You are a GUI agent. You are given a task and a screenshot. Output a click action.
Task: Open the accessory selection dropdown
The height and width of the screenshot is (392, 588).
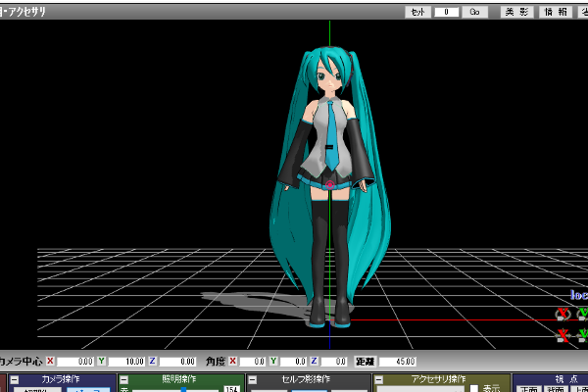click(420, 389)
